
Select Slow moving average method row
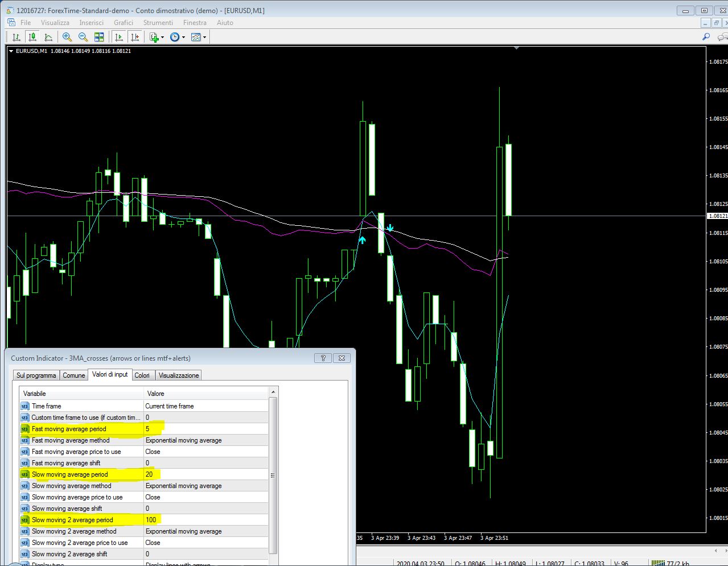(x=81, y=486)
